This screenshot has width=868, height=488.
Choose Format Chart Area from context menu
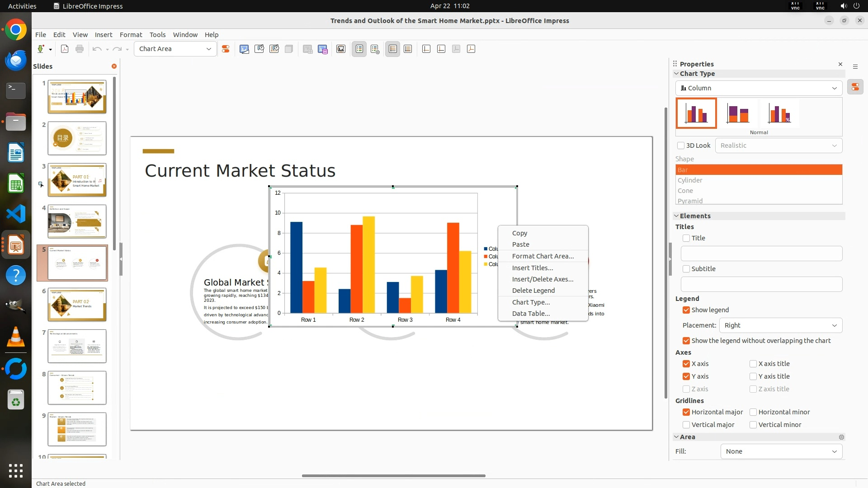542,256
